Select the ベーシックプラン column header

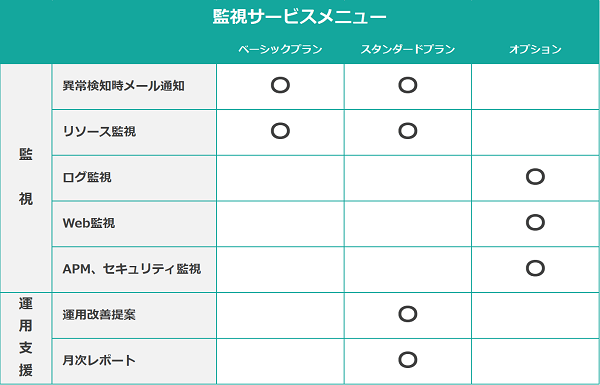point(280,49)
